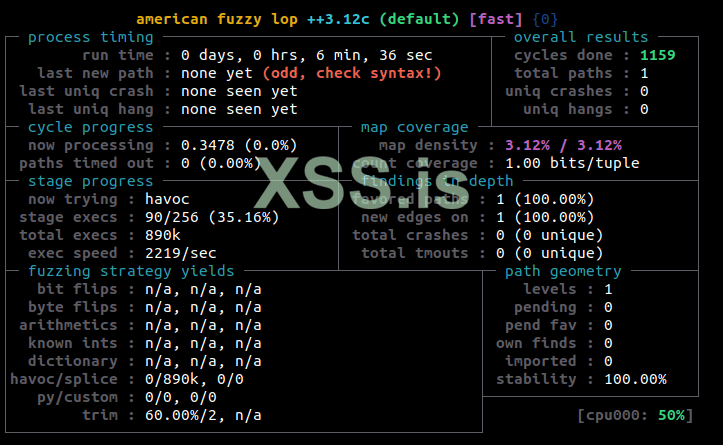Click the 'cycle progress' section header
This screenshot has width=723, height=445.
point(90,127)
